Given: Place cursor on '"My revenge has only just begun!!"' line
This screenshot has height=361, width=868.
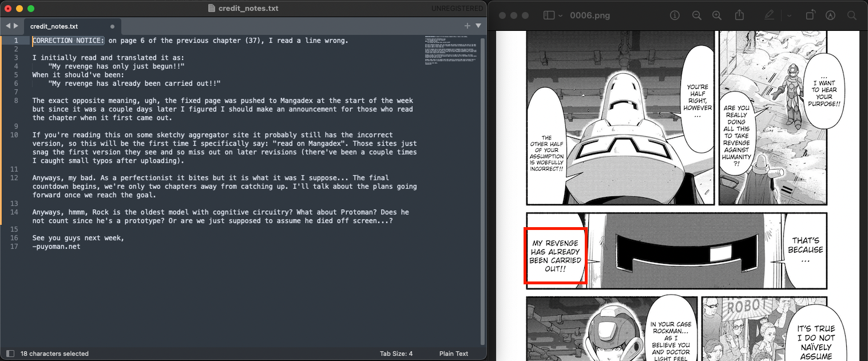Looking at the screenshot, I should (x=117, y=66).
